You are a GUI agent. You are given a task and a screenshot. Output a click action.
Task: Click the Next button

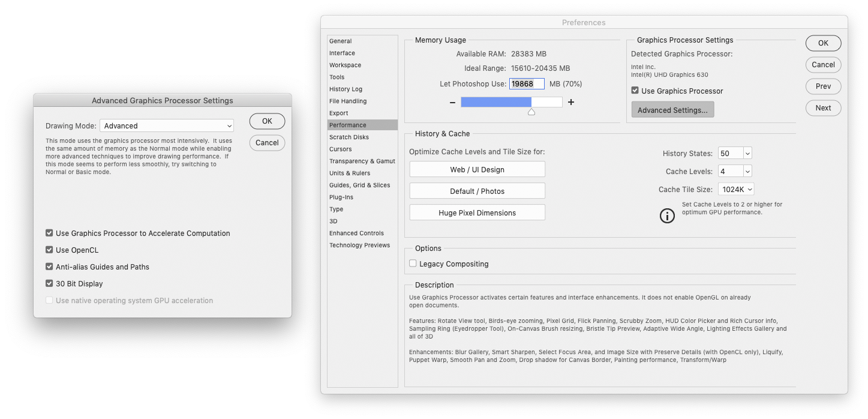click(823, 108)
